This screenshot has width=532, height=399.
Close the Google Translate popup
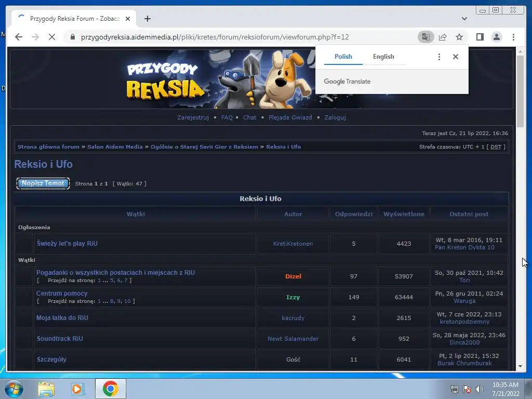[456, 57]
